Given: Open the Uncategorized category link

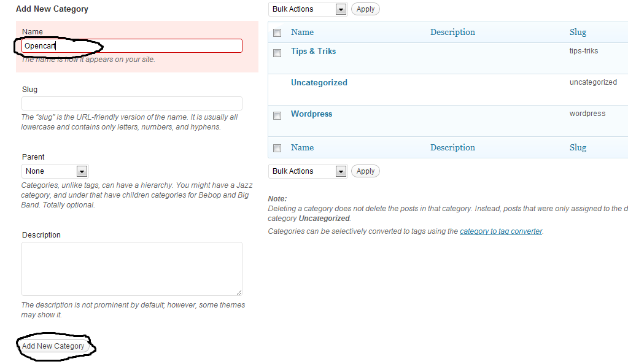Looking at the screenshot, I should tap(319, 83).
